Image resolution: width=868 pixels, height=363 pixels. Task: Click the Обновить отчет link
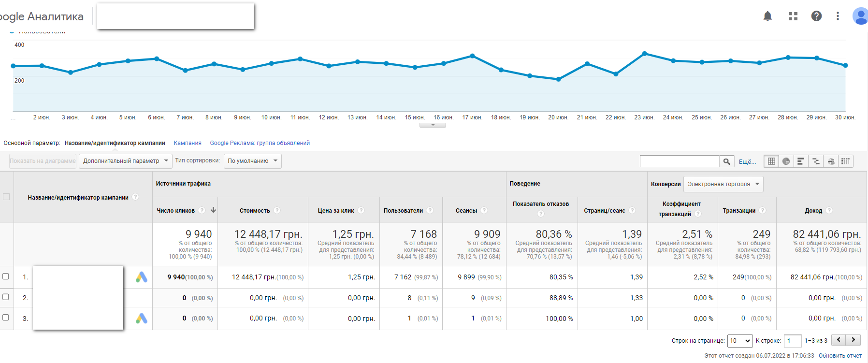tap(840, 356)
